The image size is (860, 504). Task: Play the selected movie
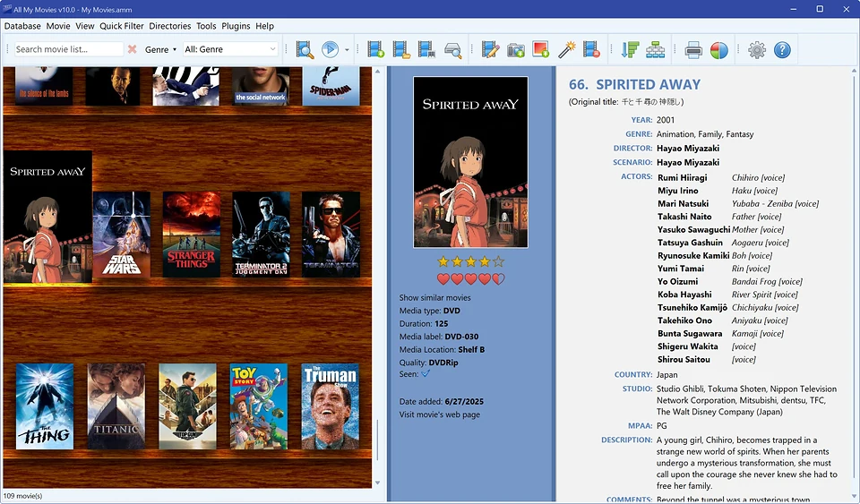[x=330, y=49]
